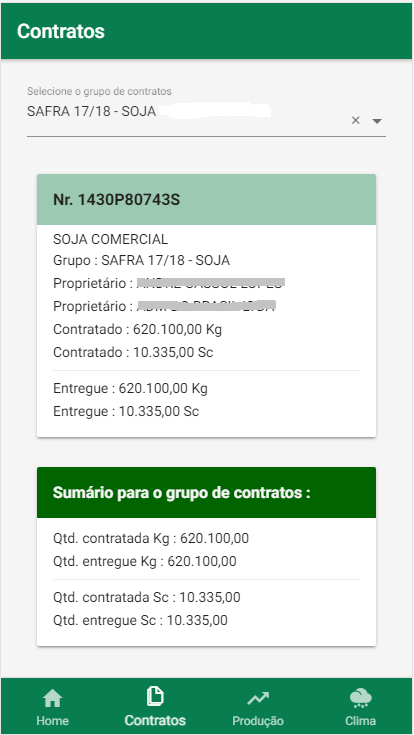Viewport: 414px width, 735px height.
Task: Click Qtd. entregue Sc summary row
Action: pos(140,621)
